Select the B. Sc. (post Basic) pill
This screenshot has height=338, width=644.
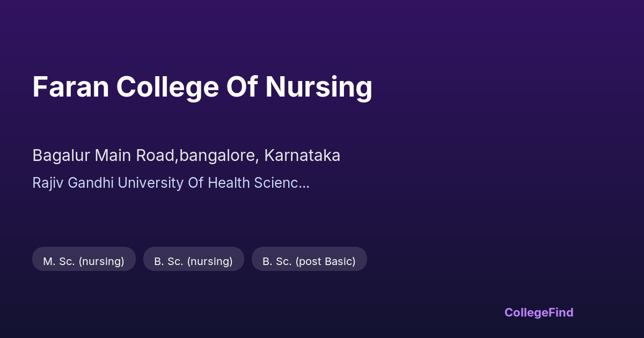coord(309,261)
